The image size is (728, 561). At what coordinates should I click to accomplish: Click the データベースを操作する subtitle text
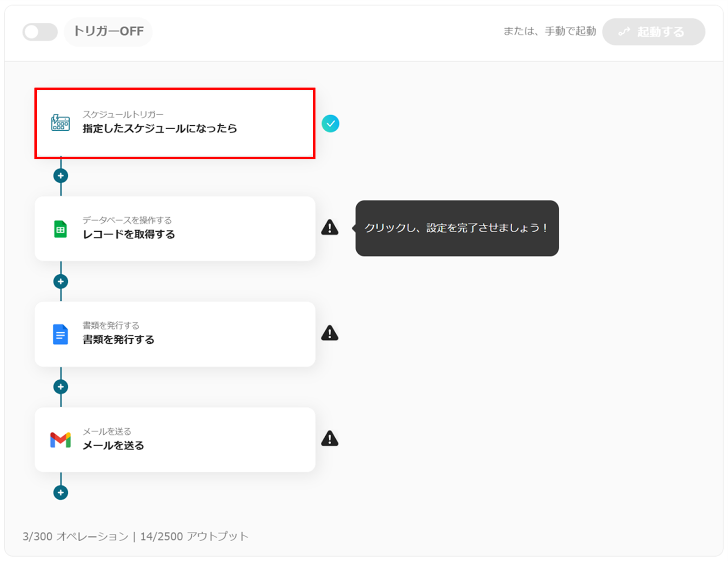[127, 220]
